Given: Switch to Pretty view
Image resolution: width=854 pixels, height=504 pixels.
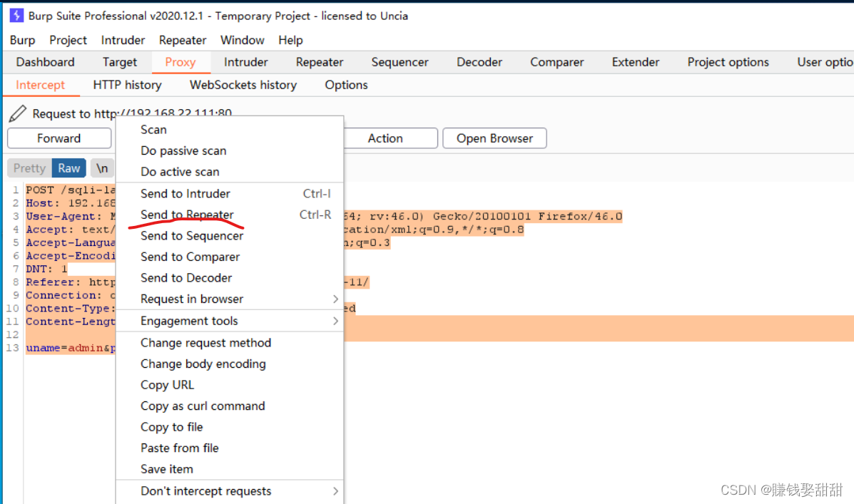Looking at the screenshot, I should click(29, 168).
